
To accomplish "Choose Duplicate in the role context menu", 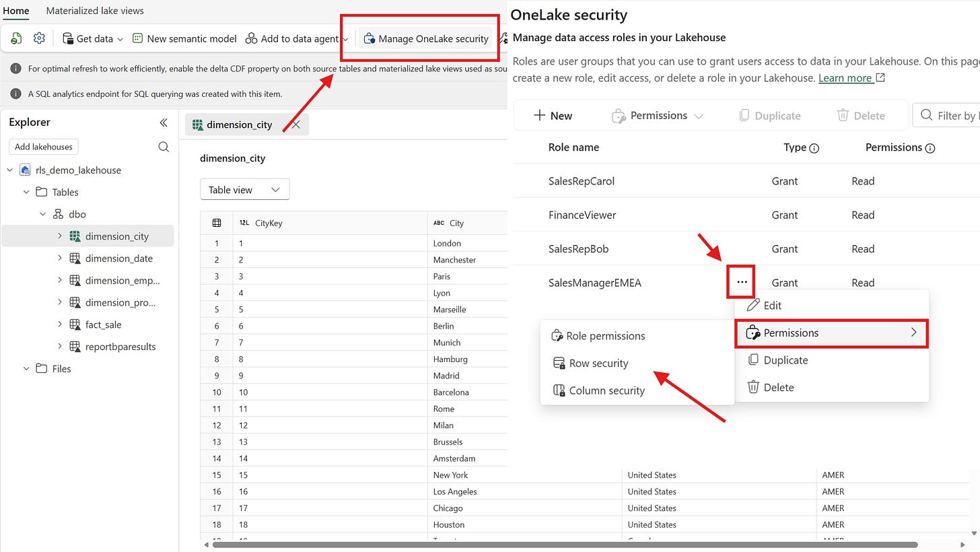I will pyautogui.click(x=832, y=360).
